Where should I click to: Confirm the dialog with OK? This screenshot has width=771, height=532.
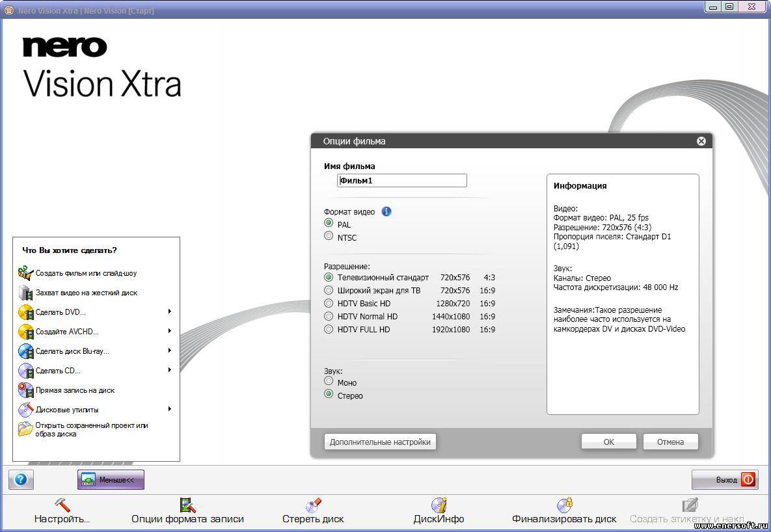pos(609,442)
